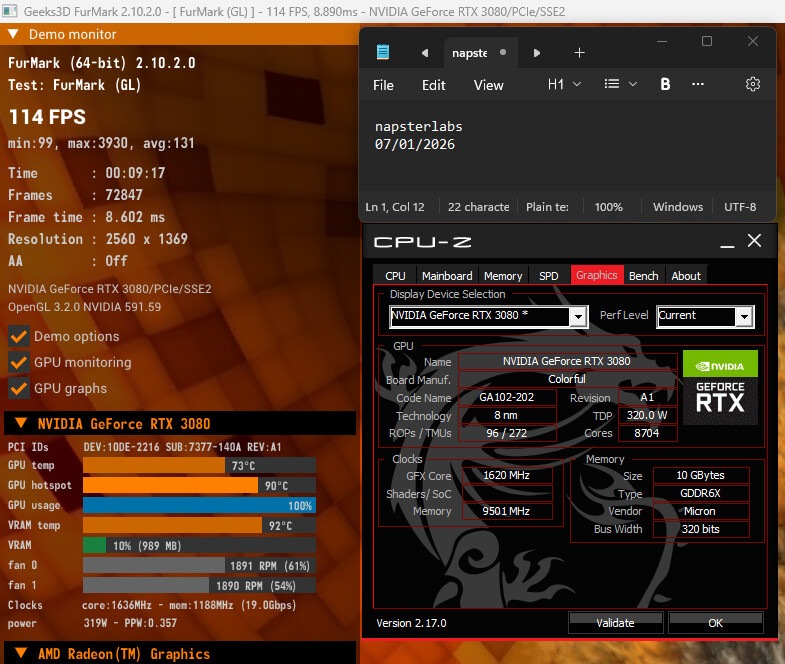The width and height of the screenshot is (785, 664).
Task: Toggle the GPU graphs checkbox
Action: (x=18, y=389)
